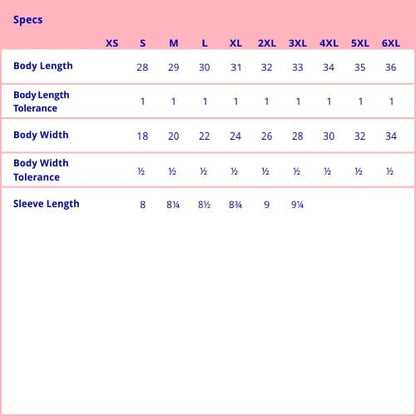Click Body Width Tolerance ½ under 4XL

click(328, 171)
